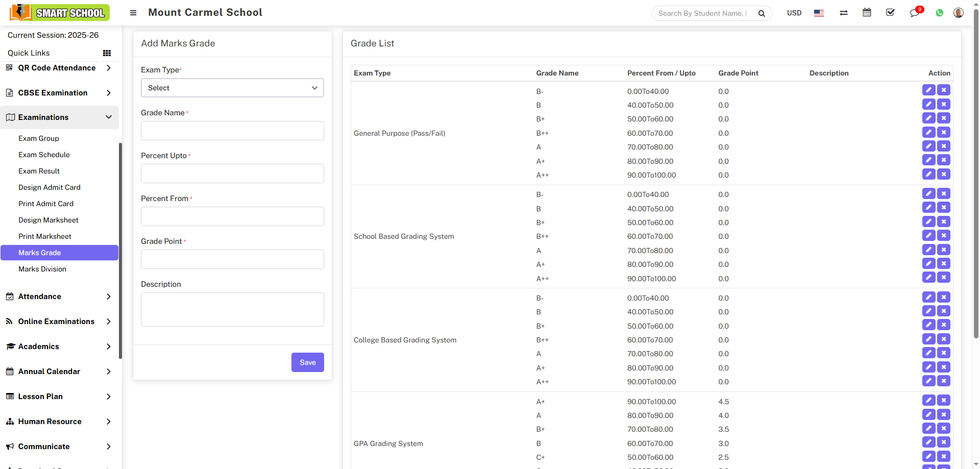Delete GPA Grading System A+ grade
980x469 pixels.
pos(944,401)
